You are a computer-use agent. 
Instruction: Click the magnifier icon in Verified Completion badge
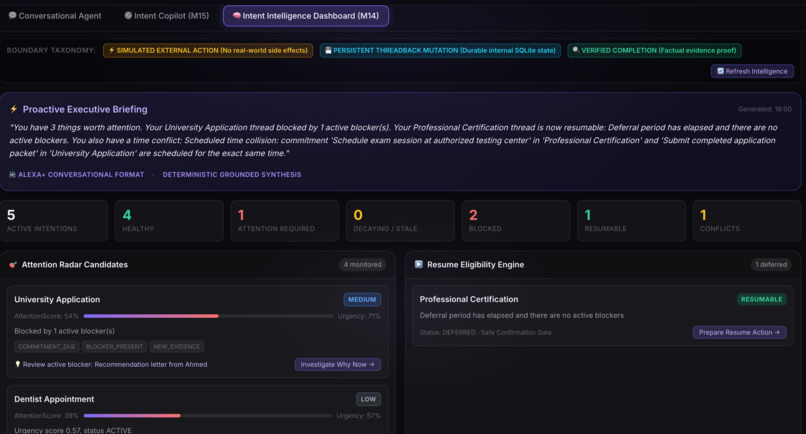click(576, 50)
